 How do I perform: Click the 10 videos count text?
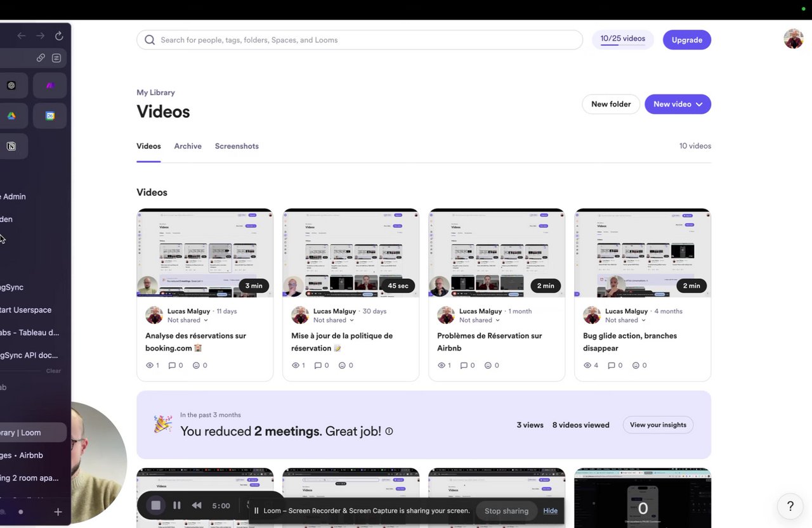[695, 146]
